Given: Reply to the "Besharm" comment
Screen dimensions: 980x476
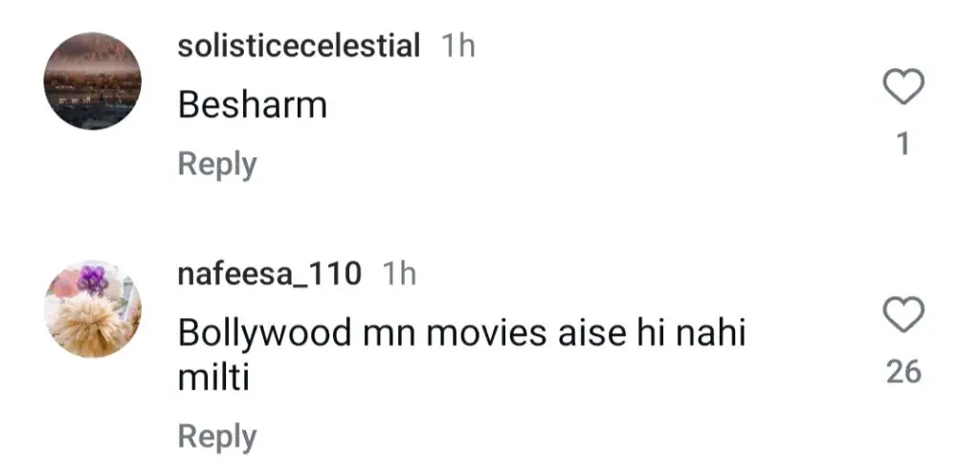Looking at the screenshot, I should coord(217,165).
